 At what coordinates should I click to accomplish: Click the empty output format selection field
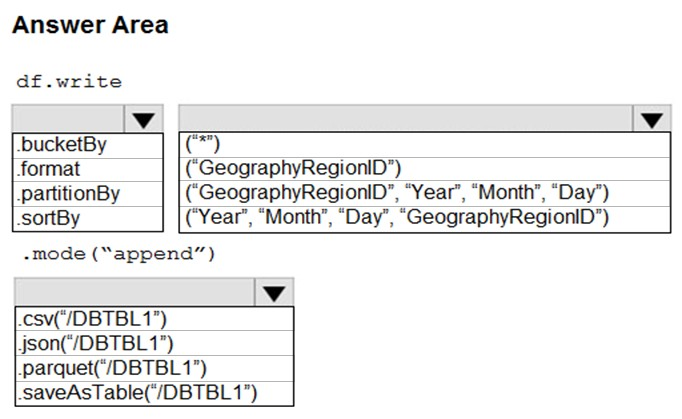[135, 293]
